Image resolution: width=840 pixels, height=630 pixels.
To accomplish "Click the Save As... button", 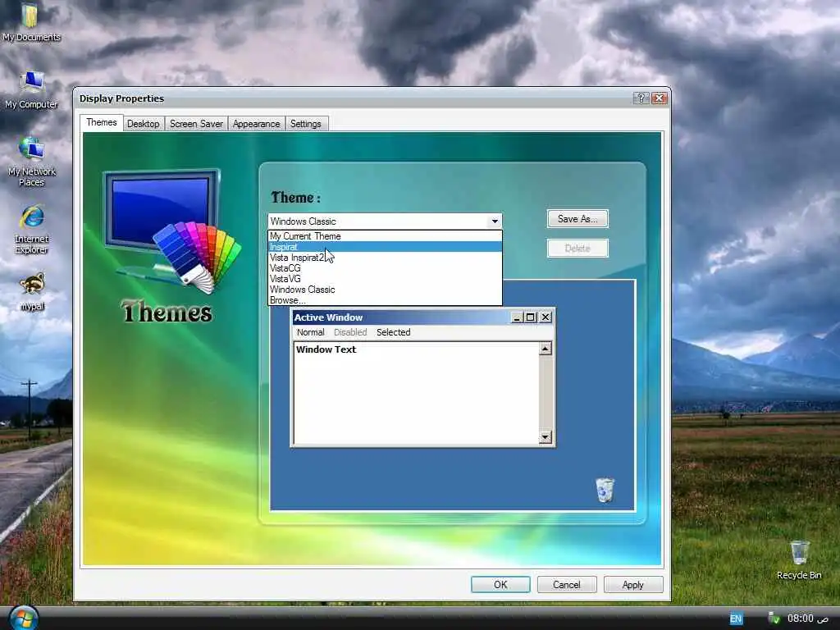I will click(x=577, y=218).
